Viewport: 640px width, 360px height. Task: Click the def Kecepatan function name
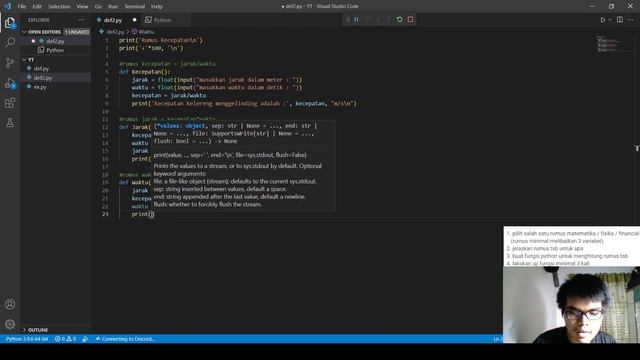pos(147,72)
